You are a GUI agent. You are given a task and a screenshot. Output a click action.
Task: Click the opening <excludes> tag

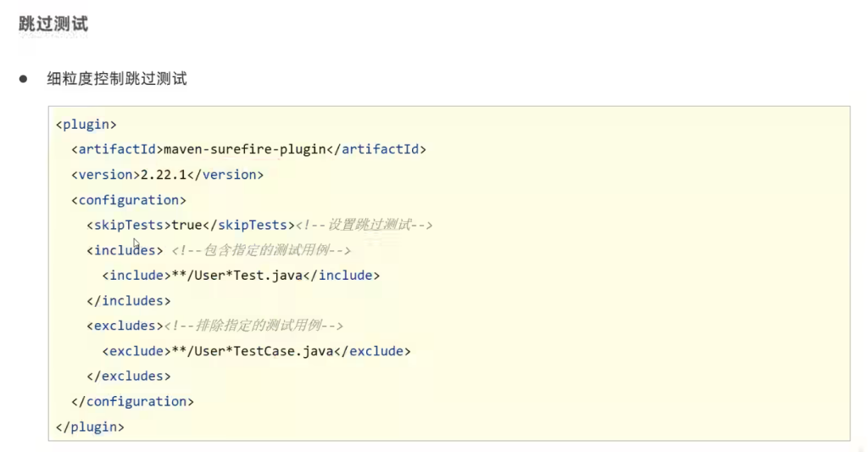point(125,326)
